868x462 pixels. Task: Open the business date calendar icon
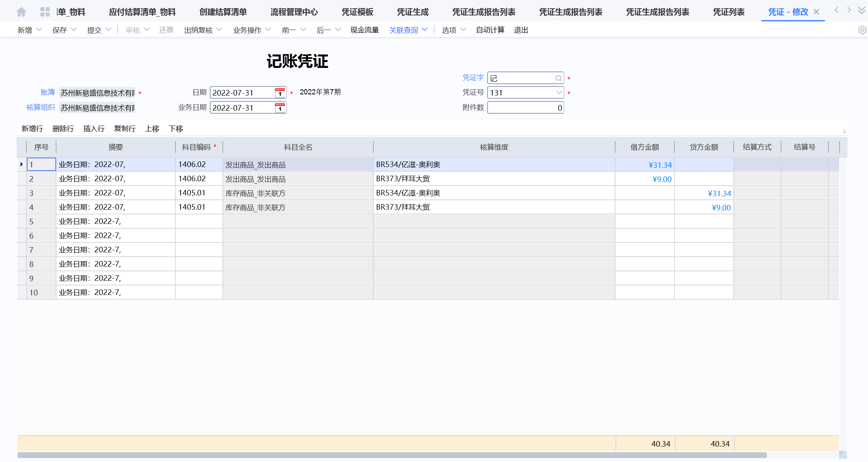(x=280, y=108)
